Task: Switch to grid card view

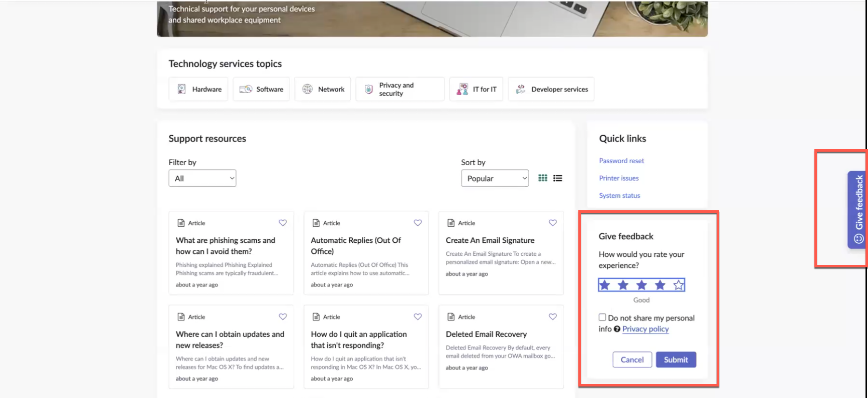Action: tap(543, 178)
